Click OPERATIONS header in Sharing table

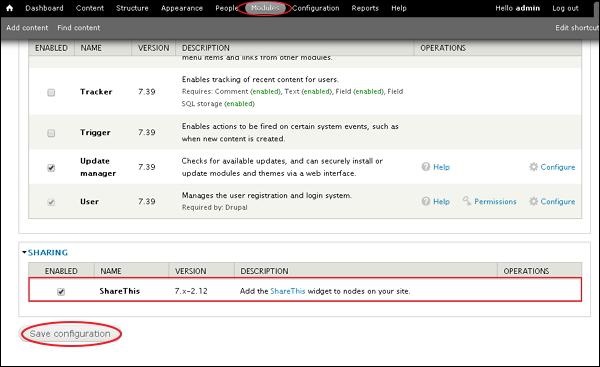pyautogui.click(x=526, y=271)
